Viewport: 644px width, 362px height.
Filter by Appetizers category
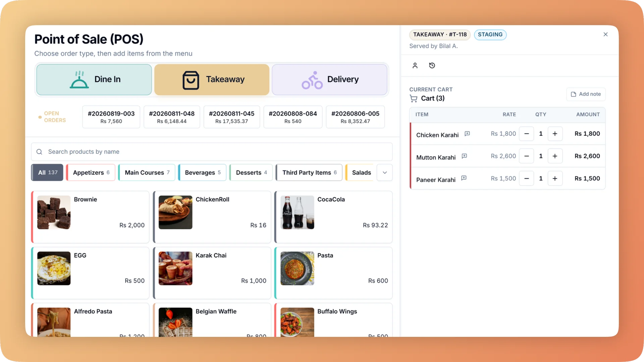[91, 173]
